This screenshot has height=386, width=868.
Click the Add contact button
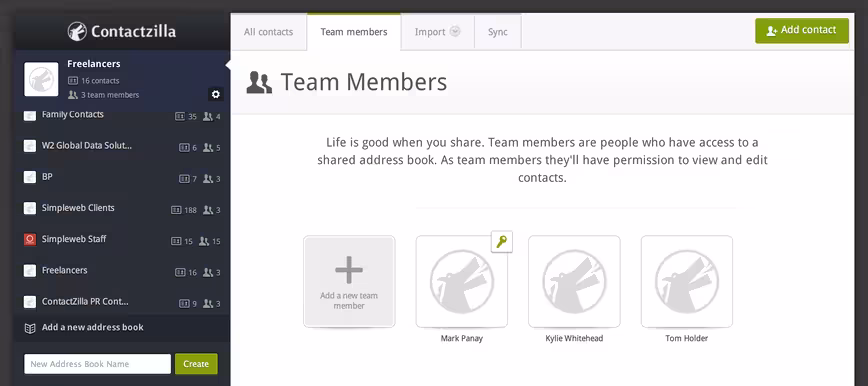click(802, 30)
